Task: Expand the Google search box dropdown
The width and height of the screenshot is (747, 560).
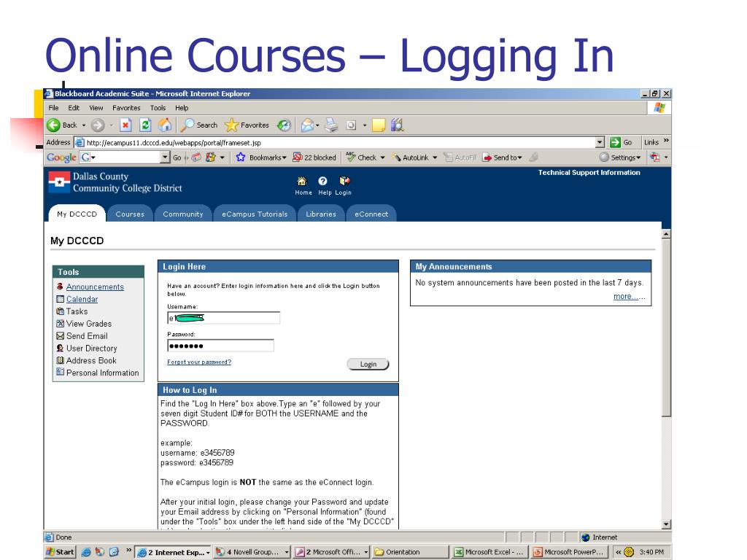Action: (x=165, y=157)
